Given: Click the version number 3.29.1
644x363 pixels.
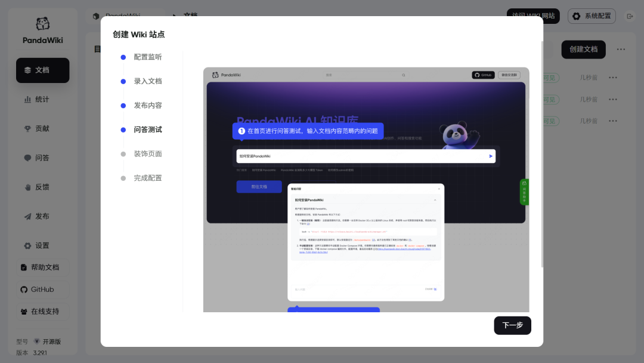Looking at the screenshot, I should [x=40, y=353].
